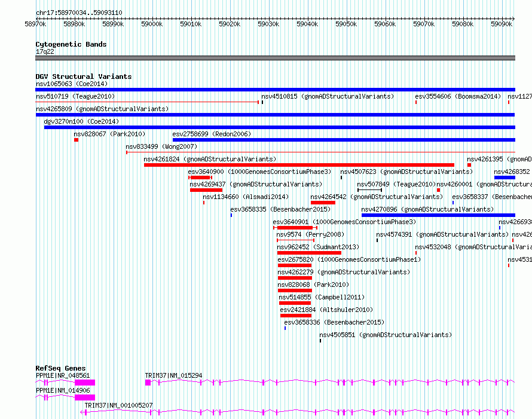Click the nsv833499 (Wong2007) label
532x419 pixels.
click(x=161, y=146)
